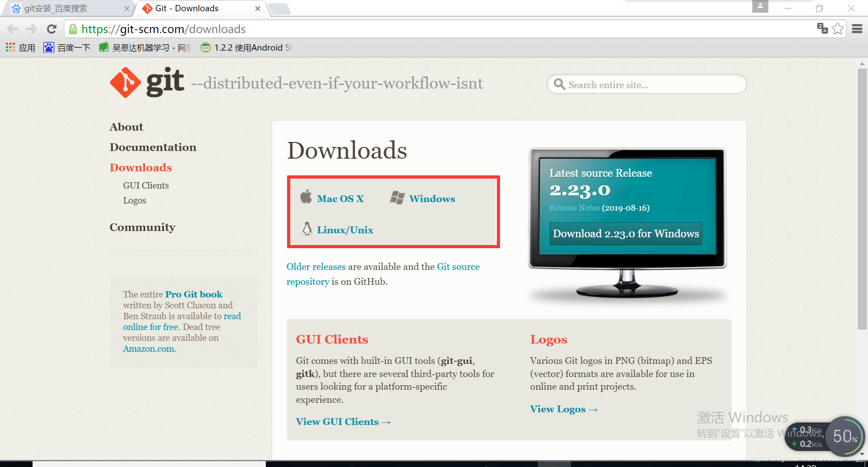Click the vertical page scrollbar thumb
The image size is (868, 467).
tap(862, 199)
